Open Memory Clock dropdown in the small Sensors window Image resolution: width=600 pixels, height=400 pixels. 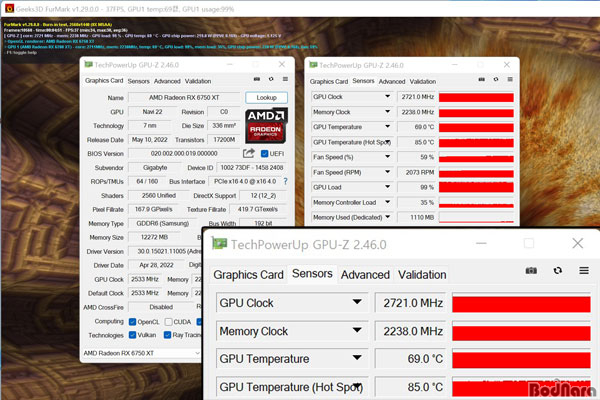click(387, 112)
